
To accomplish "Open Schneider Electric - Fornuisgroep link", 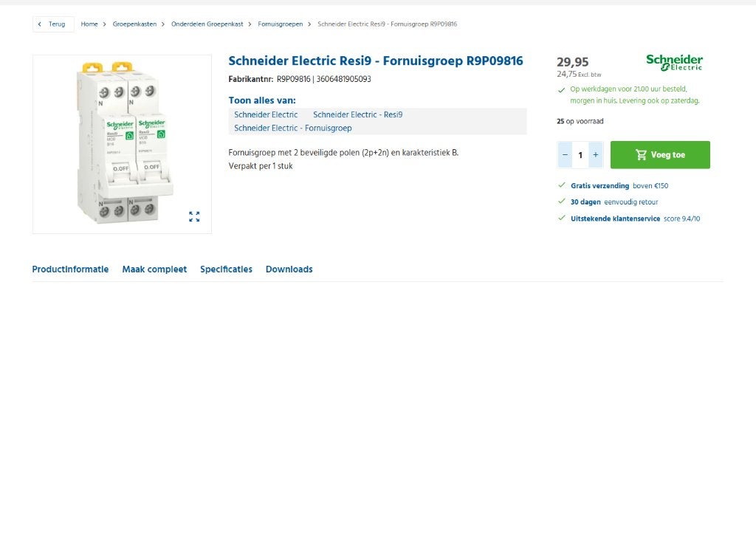I will click(292, 128).
